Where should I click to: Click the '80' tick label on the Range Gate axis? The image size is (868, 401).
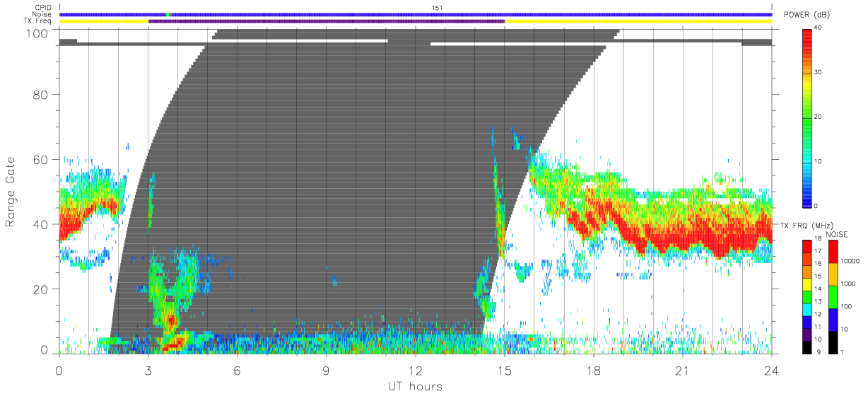[40, 94]
